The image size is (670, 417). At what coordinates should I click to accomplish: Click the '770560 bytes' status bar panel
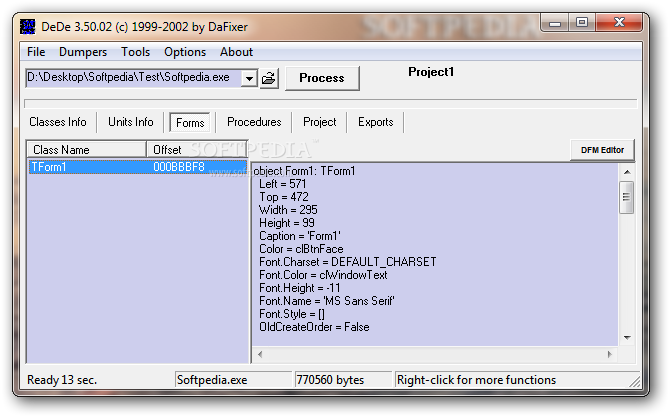point(343,380)
